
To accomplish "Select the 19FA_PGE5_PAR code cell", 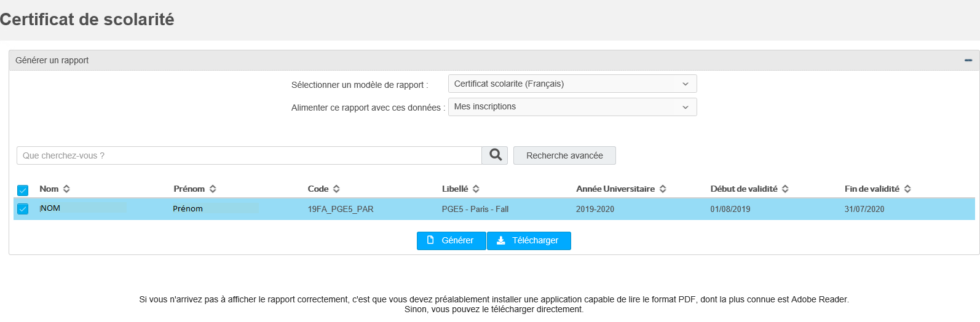I will (341, 209).
